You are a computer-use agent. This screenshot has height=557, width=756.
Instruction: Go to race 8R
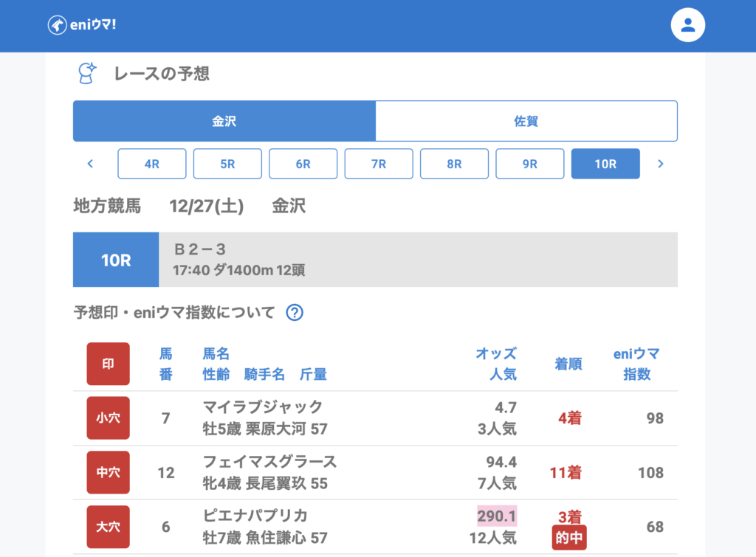(454, 164)
